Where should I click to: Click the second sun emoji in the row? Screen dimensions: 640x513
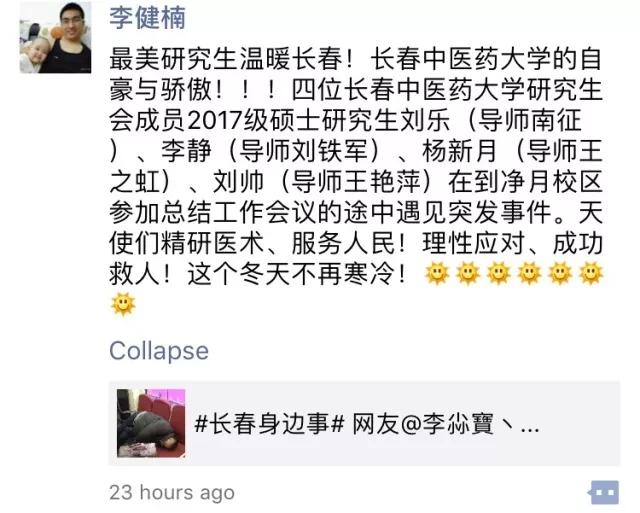click(468, 273)
